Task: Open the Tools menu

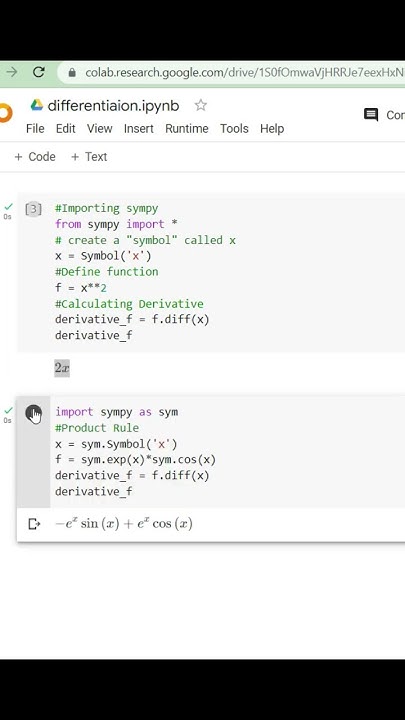Action: (234, 129)
